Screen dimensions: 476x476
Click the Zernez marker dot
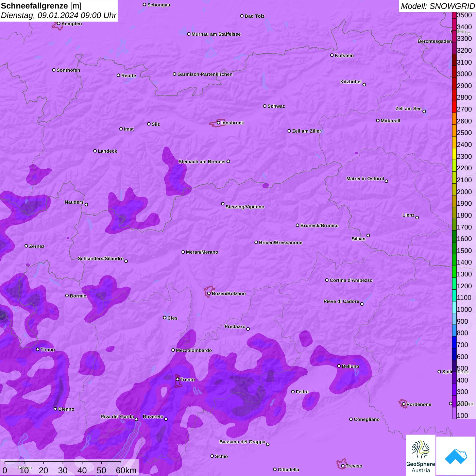[26, 246]
